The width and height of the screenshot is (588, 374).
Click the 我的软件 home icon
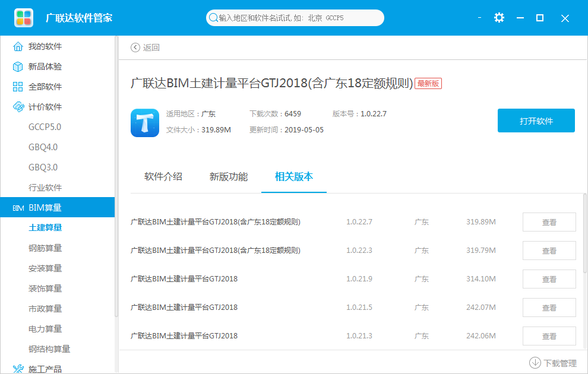(x=18, y=46)
